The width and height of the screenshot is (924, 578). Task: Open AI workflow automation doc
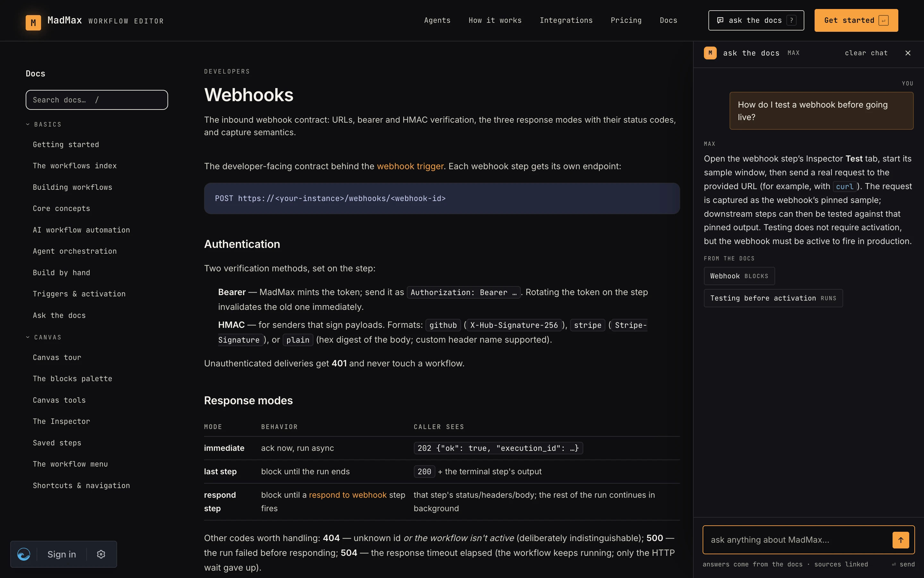(x=81, y=230)
